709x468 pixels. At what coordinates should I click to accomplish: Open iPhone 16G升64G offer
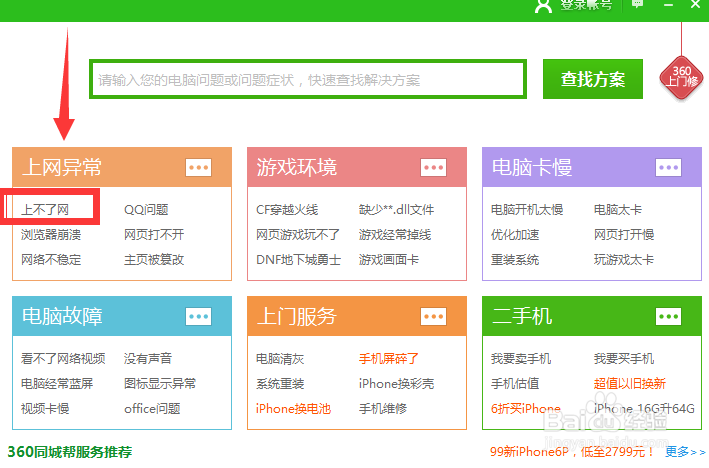click(x=644, y=408)
